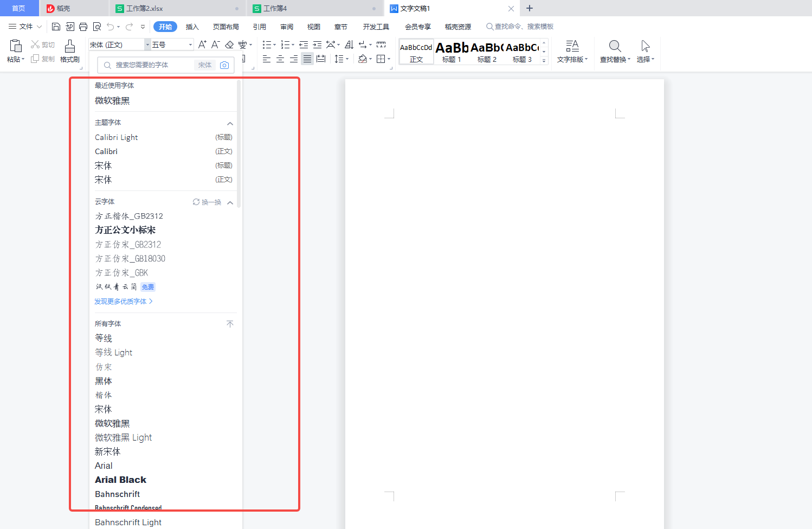
Task: Click 换一换 to refresh cloud fonts
Action: pos(207,202)
